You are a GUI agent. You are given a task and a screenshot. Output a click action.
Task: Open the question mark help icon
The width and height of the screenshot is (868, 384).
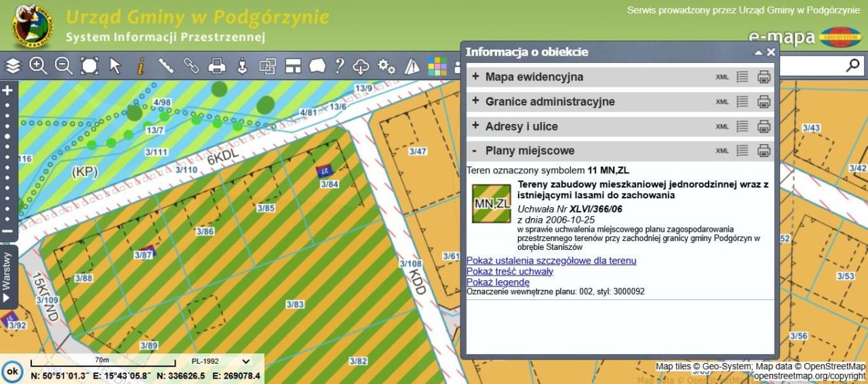coord(339,66)
